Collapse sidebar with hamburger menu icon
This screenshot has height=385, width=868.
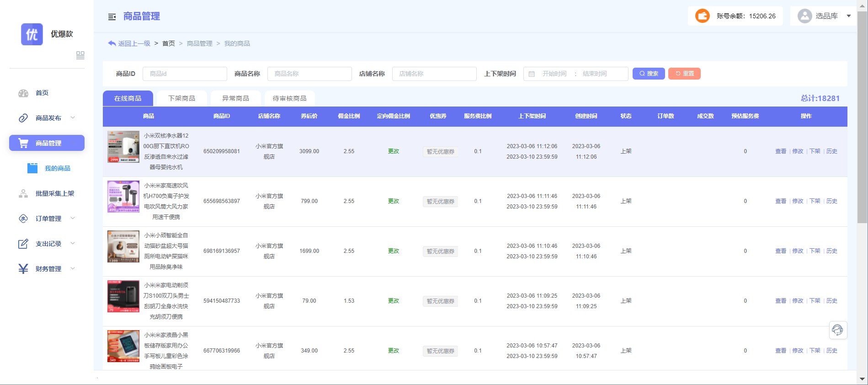(112, 17)
